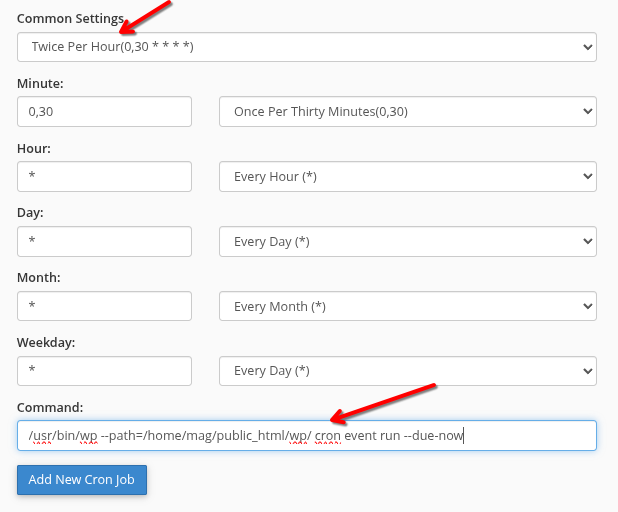Viewport: 618px width, 512px height.
Task: Click the Common Settings label
Action: coord(71,19)
